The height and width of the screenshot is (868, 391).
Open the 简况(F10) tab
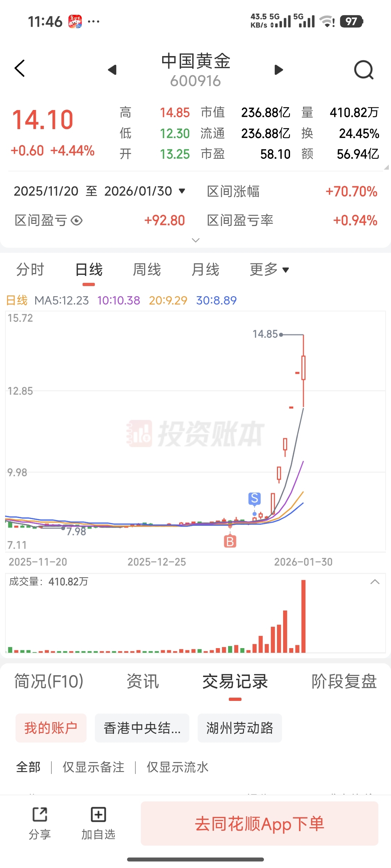49,681
